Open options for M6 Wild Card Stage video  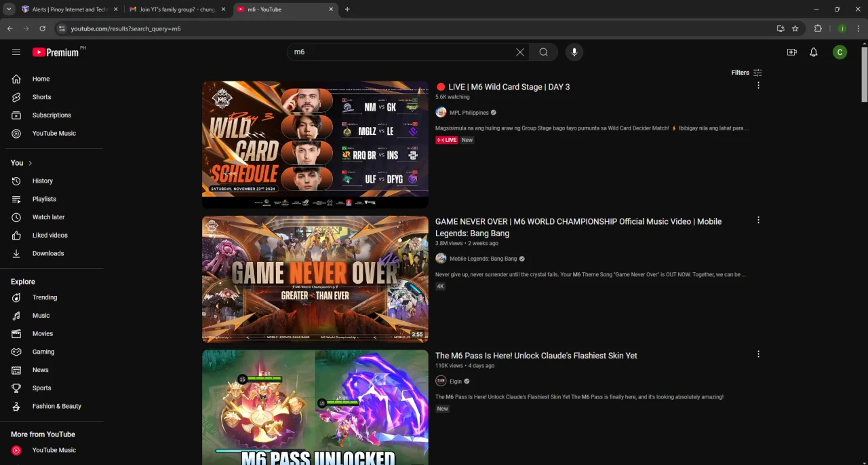(758, 86)
